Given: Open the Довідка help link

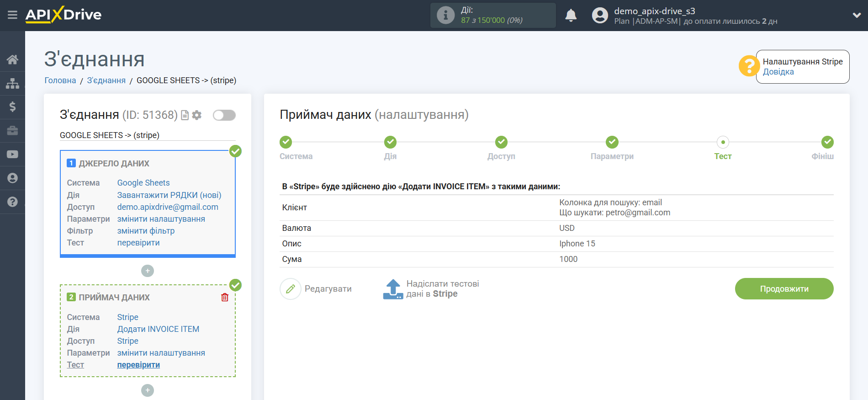Looking at the screenshot, I should coord(778,72).
